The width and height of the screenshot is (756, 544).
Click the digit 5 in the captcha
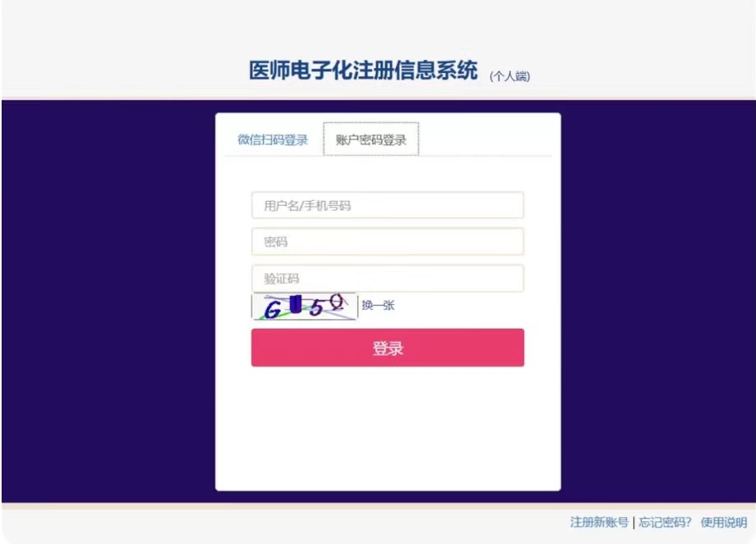(316, 307)
